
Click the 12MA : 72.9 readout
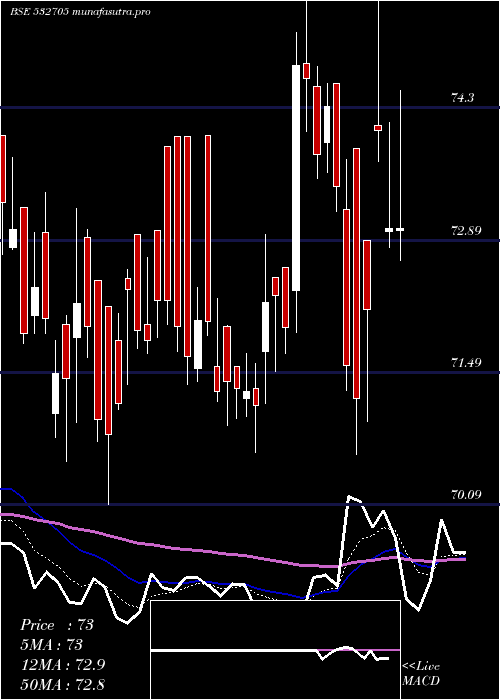click(63, 664)
